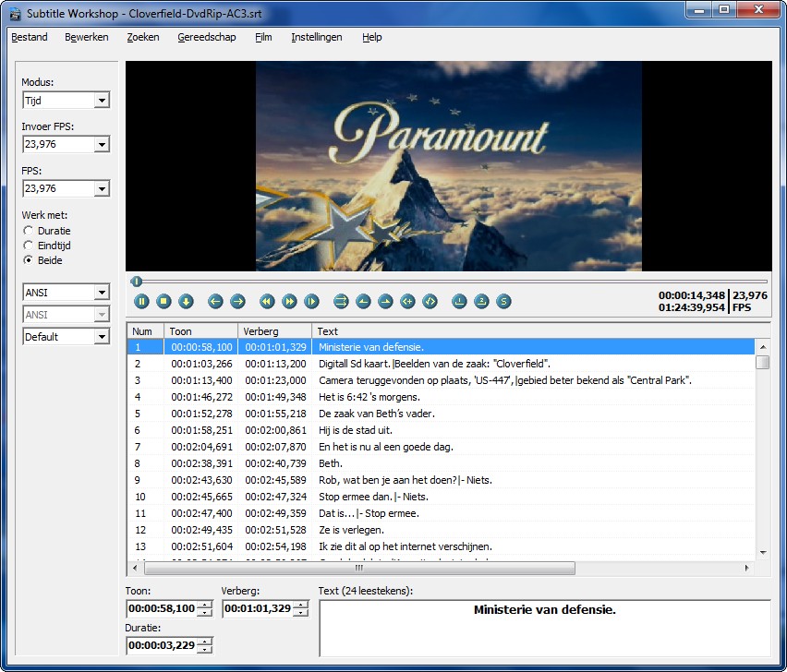Image resolution: width=787 pixels, height=672 pixels.
Task: Open the Film menu
Action: tap(263, 37)
